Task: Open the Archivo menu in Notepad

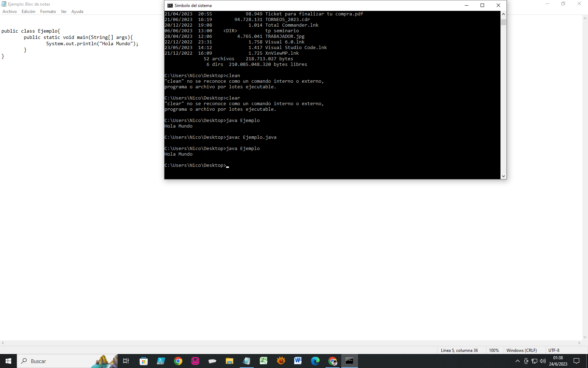Action: (x=9, y=12)
